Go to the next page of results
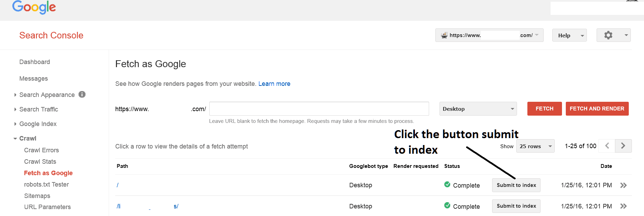The height and width of the screenshot is (216, 644). [x=623, y=146]
